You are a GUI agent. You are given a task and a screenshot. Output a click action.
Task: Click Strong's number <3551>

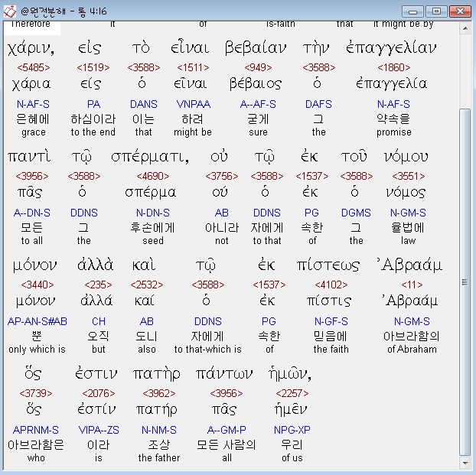pos(409,176)
